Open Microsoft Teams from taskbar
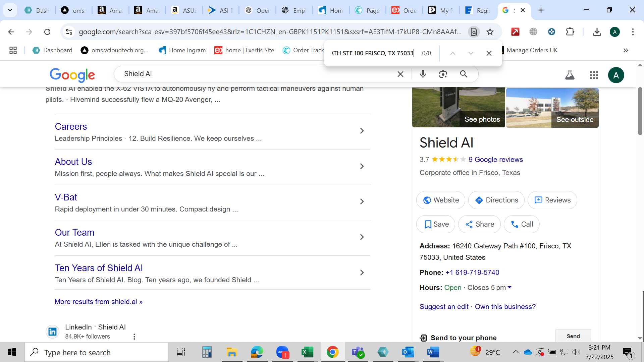The image size is (644, 362). pyautogui.click(x=358, y=352)
